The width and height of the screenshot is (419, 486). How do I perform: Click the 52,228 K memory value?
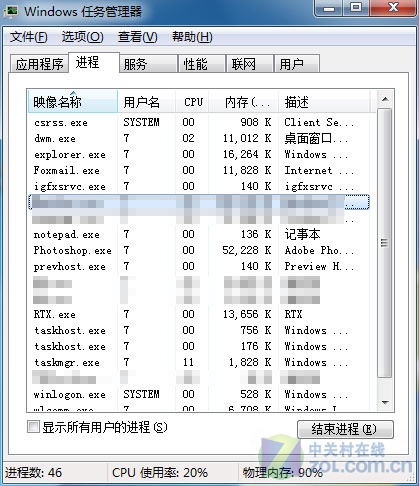[247, 250]
